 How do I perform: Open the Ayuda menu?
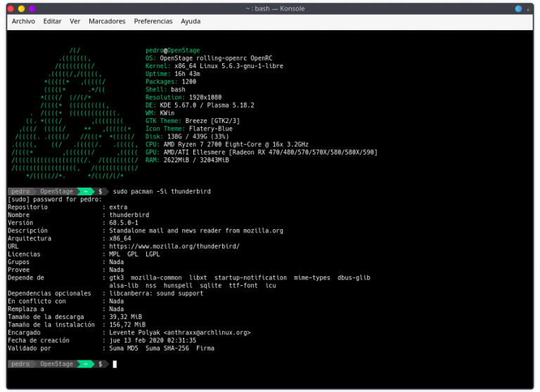tap(191, 21)
